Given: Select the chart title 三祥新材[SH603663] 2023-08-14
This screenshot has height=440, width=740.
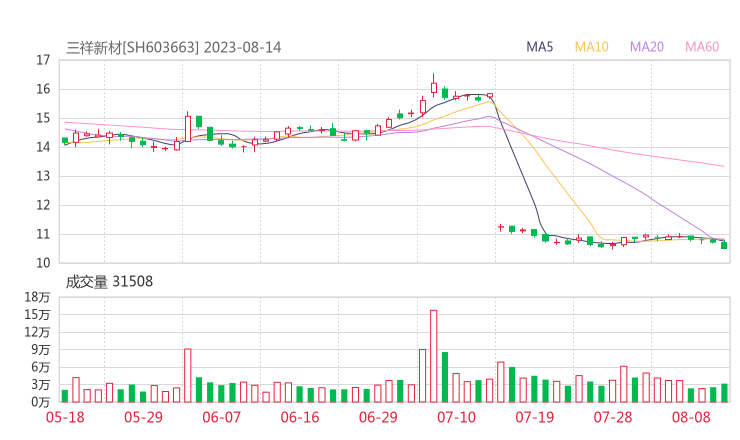Looking at the screenshot, I should 174,47.
